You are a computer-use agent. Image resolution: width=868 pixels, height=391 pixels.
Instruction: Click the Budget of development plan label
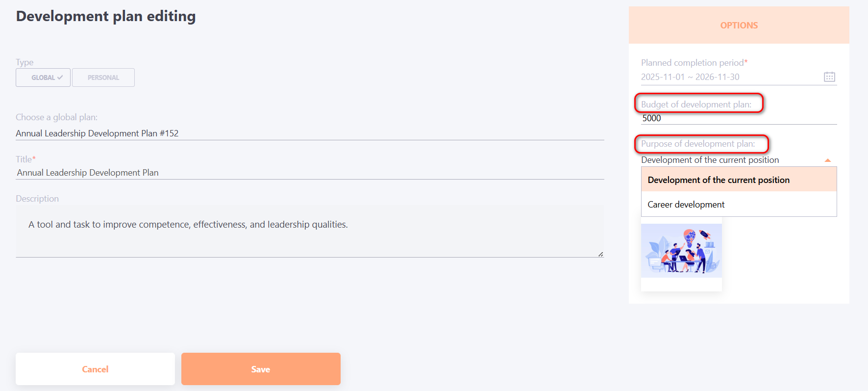tap(696, 104)
